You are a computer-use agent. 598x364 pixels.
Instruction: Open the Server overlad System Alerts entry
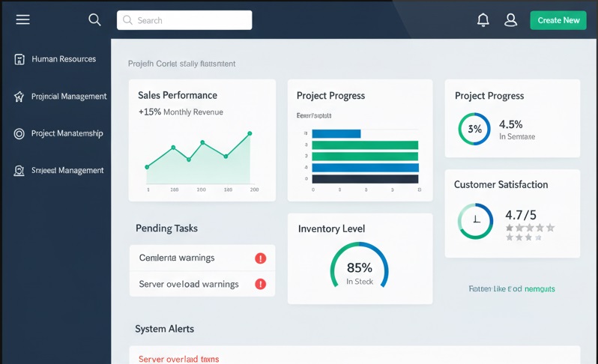click(x=179, y=359)
